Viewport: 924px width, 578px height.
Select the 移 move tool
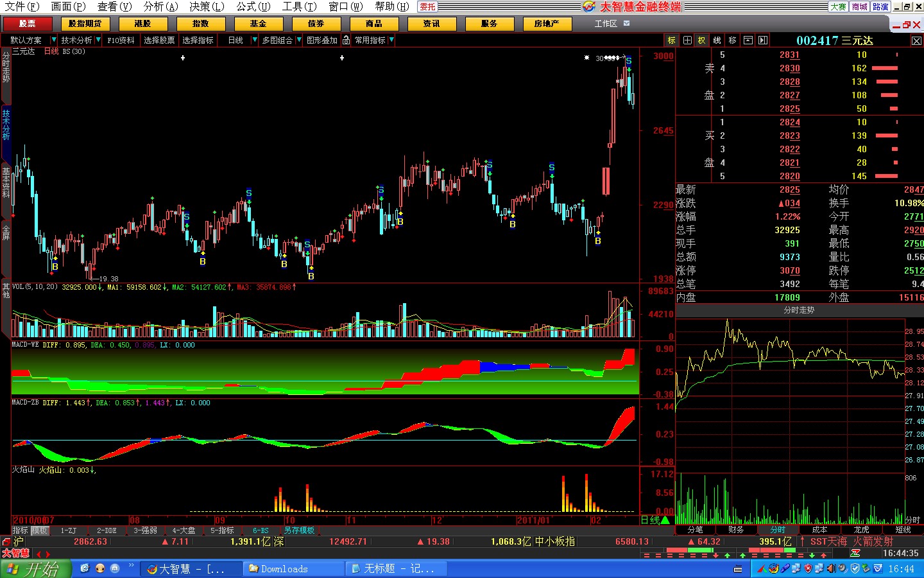click(x=733, y=40)
